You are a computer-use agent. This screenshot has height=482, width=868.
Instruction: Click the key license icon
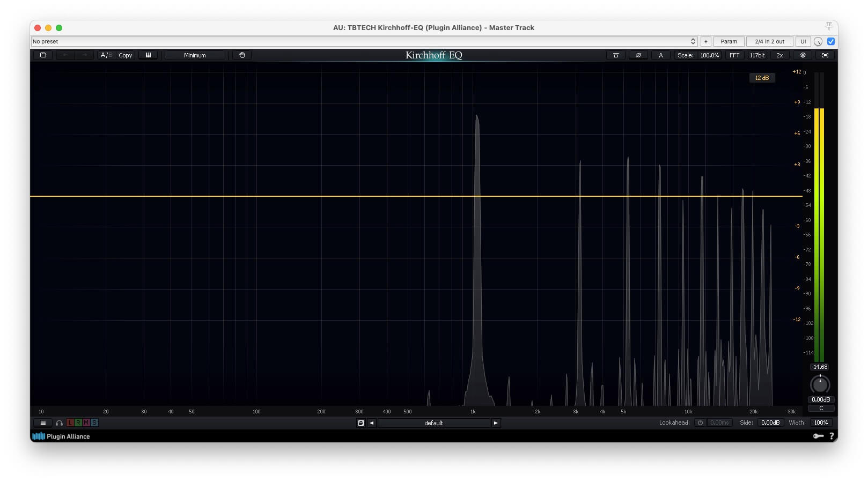pos(818,436)
